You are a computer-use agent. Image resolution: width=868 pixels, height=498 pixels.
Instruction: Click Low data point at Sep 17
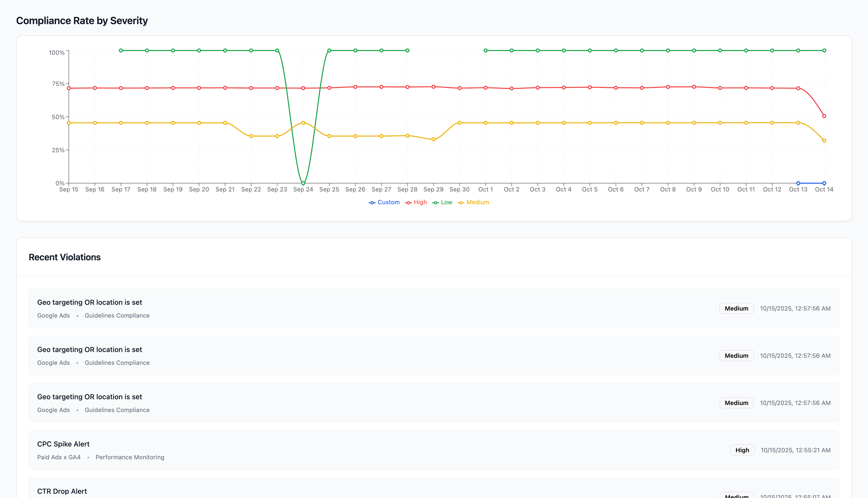point(121,51)
